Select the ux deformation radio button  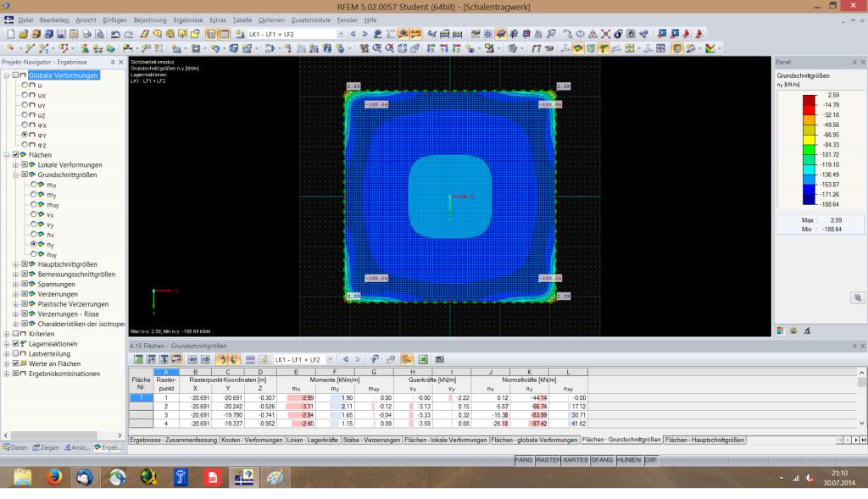click(x=25, y=95)
